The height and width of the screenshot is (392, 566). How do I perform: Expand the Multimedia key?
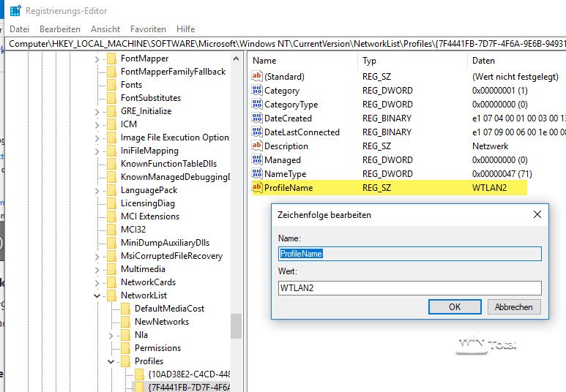tap(97, 270)
